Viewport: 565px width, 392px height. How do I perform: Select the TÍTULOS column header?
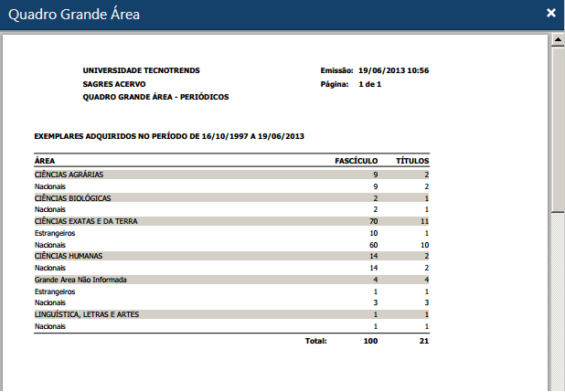pos(411,160)
